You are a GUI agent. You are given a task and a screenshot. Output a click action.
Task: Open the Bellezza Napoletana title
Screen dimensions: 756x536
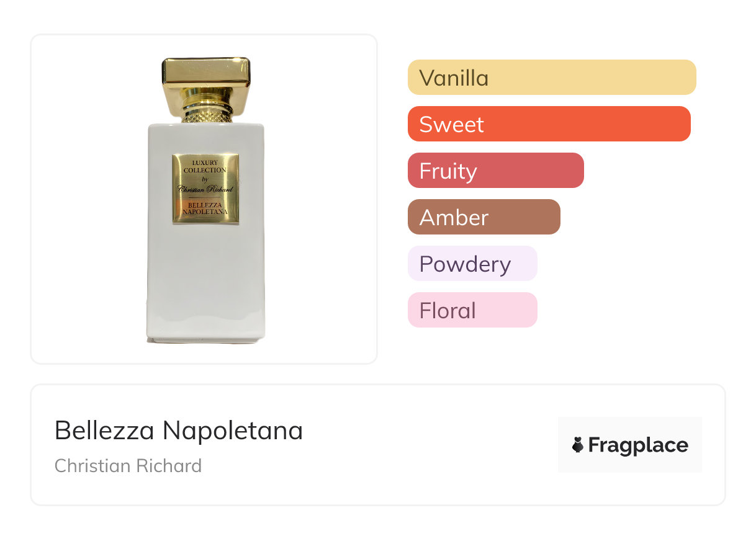[x=179, y=430]
